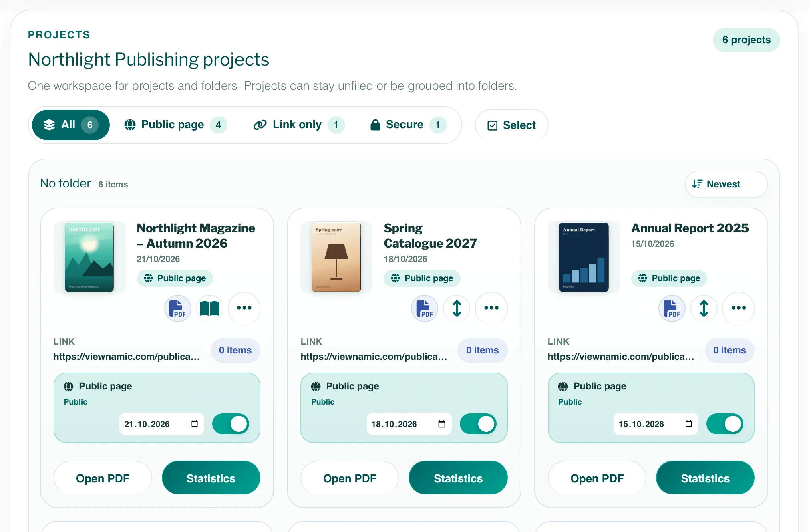Open PDF for Northlight Magazine
809x532 pixels.
(103, 478)
